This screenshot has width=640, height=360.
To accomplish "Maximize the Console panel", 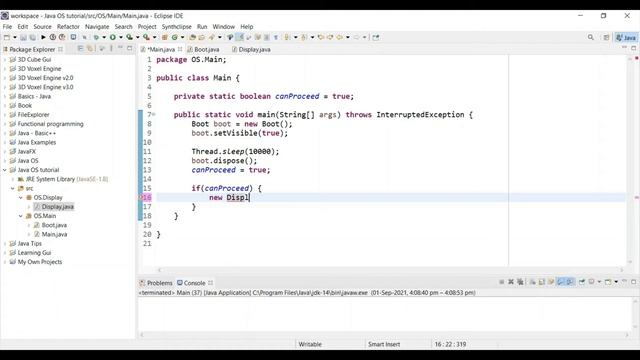I will coord(634,282).
